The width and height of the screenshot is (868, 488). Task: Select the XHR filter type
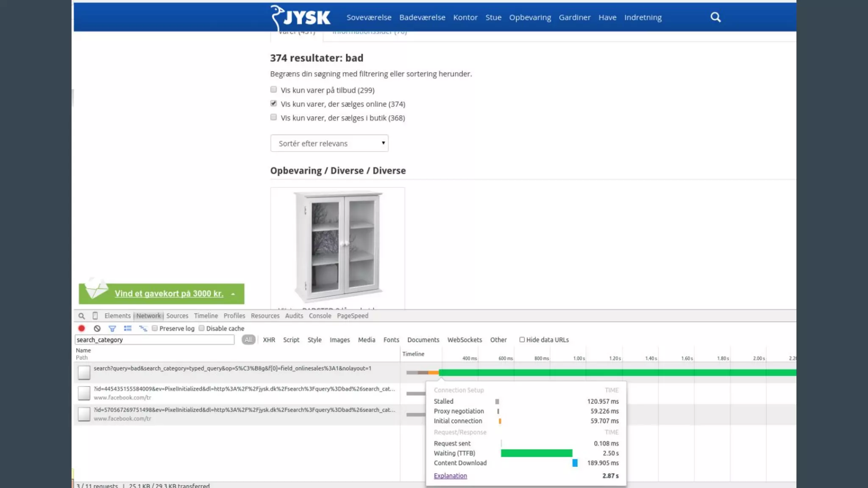point(269,340)
